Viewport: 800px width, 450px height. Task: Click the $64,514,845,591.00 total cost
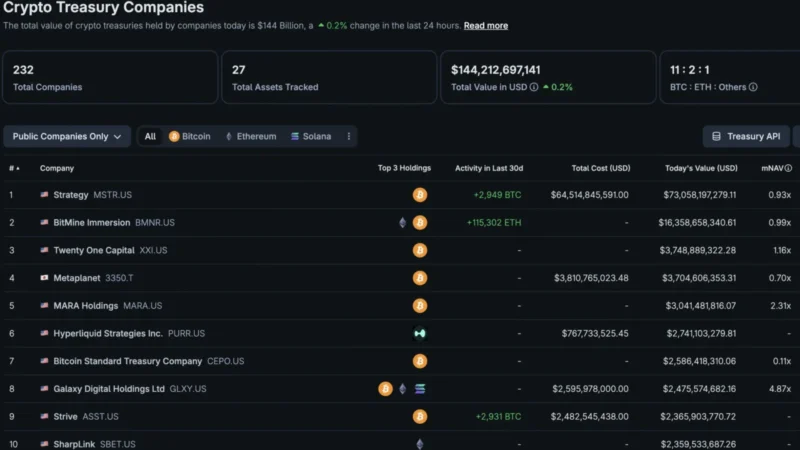pos(589,195)
